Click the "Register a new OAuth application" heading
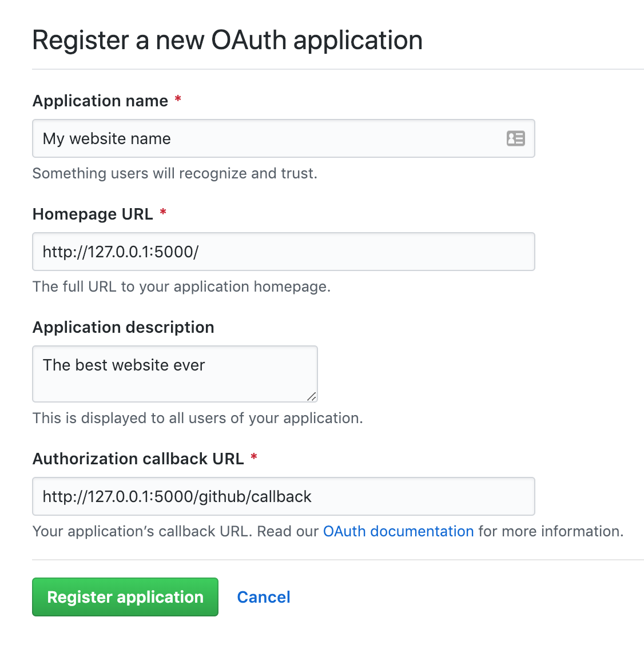Screen dimensions: 644x645 point(227,41)
